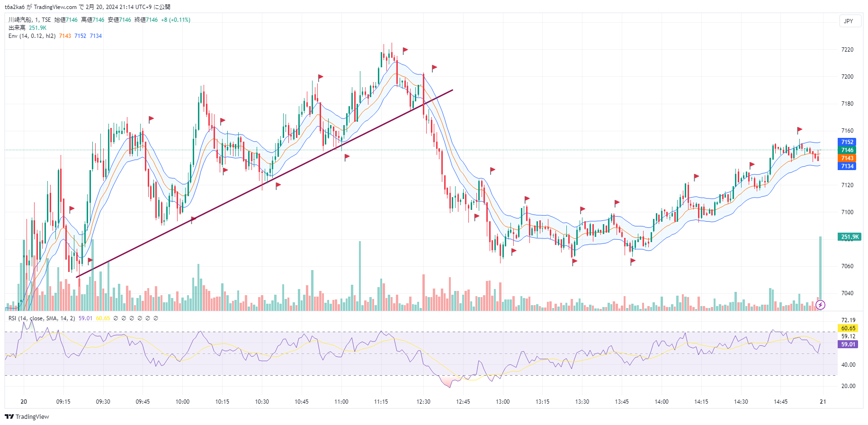Screen dimensions: 868x425
Task: Select the Env (14, 0.12, hl2) indicator legend
Action: tap(32, 36)
